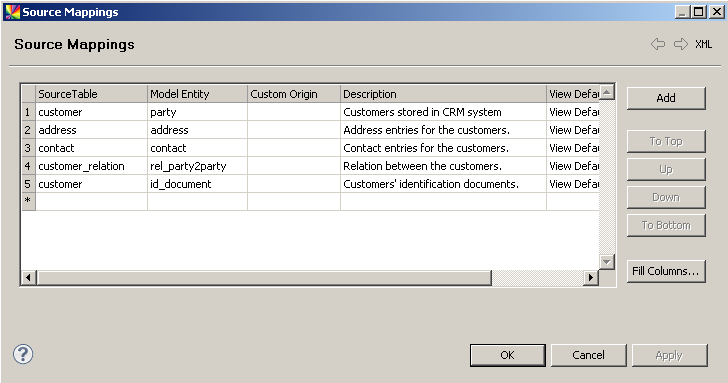Click the 'address' Model Entity cell in row 2
The image size is (728, 383).
197,130
